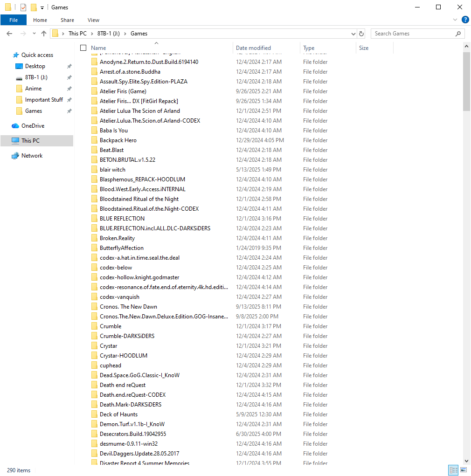Click the scrollbar down arrow
The height and width of the screenshot is (476, 471).
pyautogui.click(x=466, y=461)
